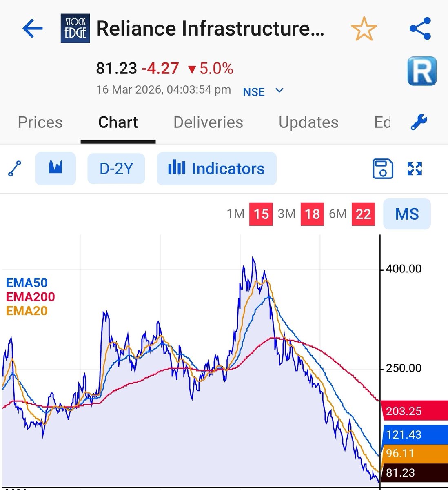Tap the 3M label
The height and width of the screenshot is (490, 448).
click(x=286, y=214)
